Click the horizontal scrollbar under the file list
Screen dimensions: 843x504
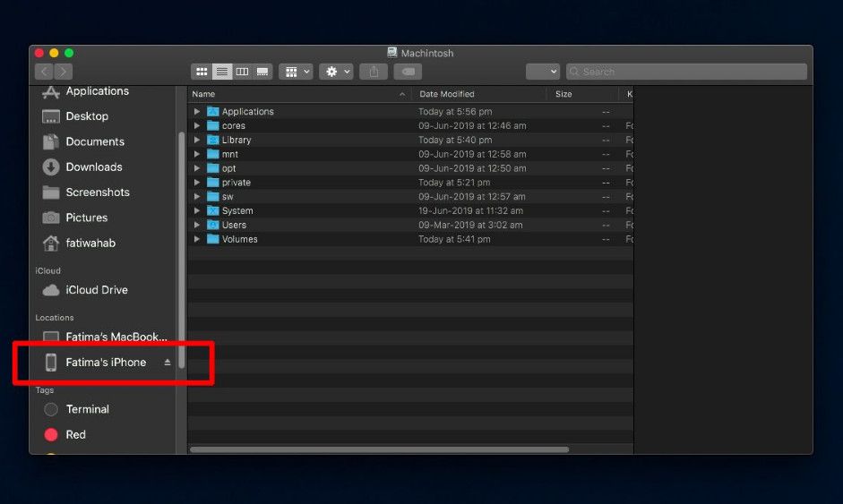point(379,449)
